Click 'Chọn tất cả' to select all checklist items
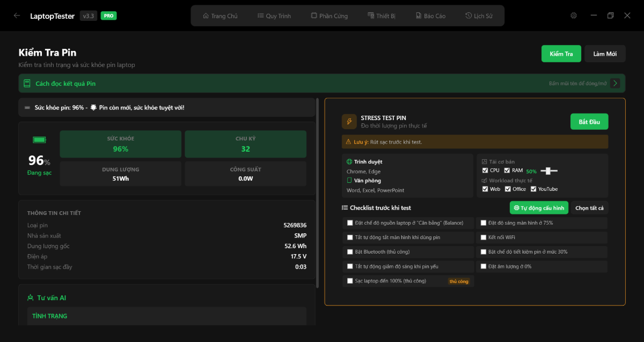 589,207
